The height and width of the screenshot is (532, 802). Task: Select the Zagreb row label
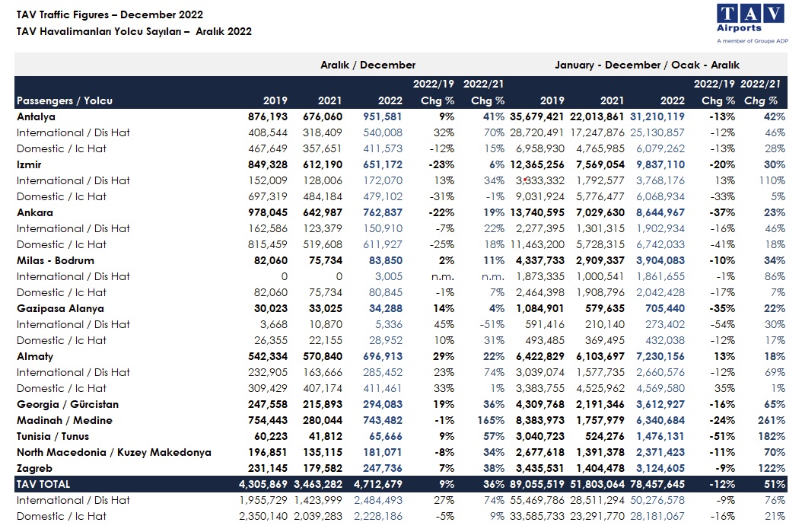tap(34, 469)
